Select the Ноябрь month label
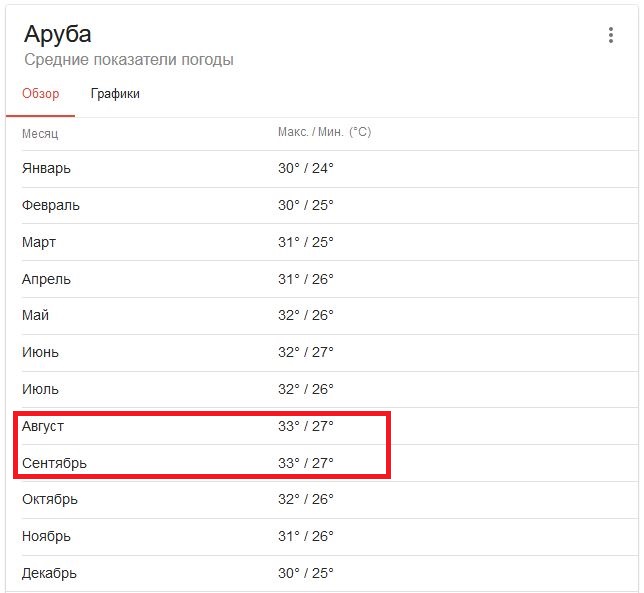 pos(46,536)
